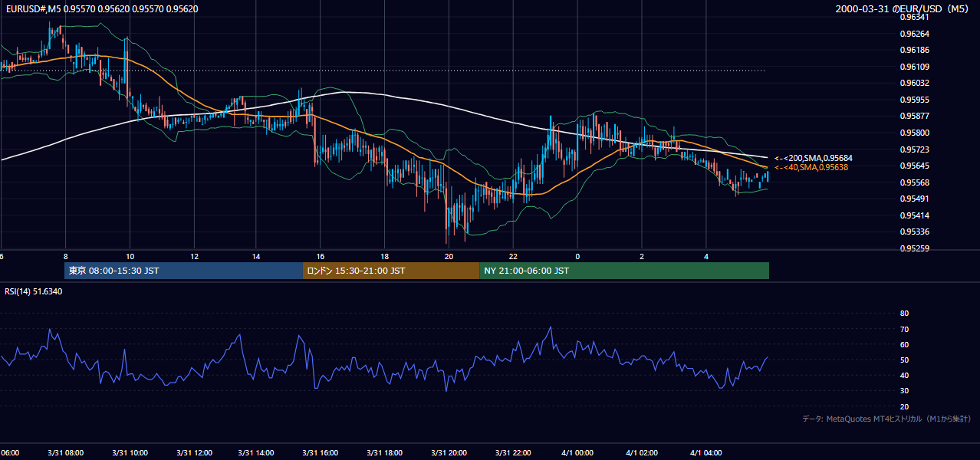Click the 3/31 12:00 time label
The height and width of the screenshot is (460, 980).
click(193, 453)
